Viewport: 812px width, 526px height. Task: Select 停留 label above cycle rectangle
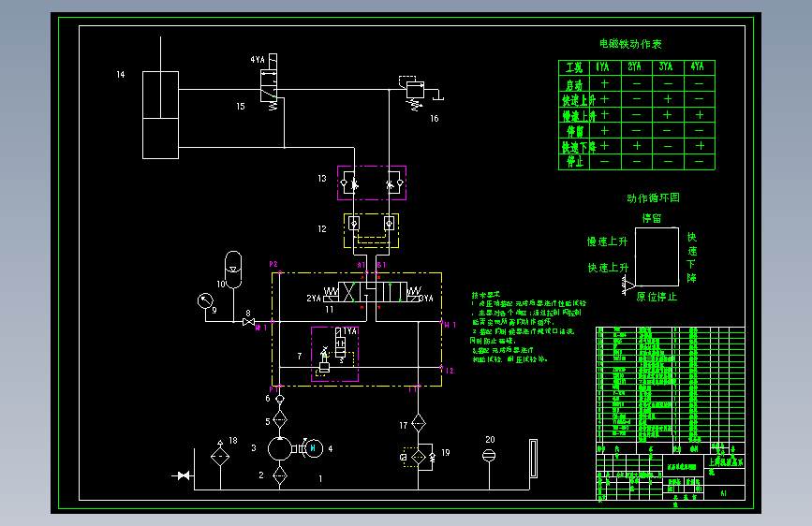click(652, 218)
